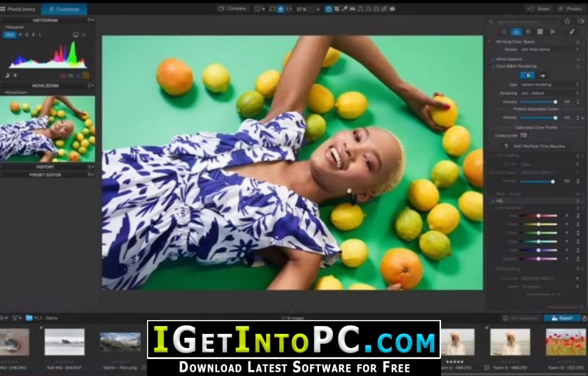Show the L luminance histogram channel
Viewport: 588px width, 376px height.
[40, 35]
